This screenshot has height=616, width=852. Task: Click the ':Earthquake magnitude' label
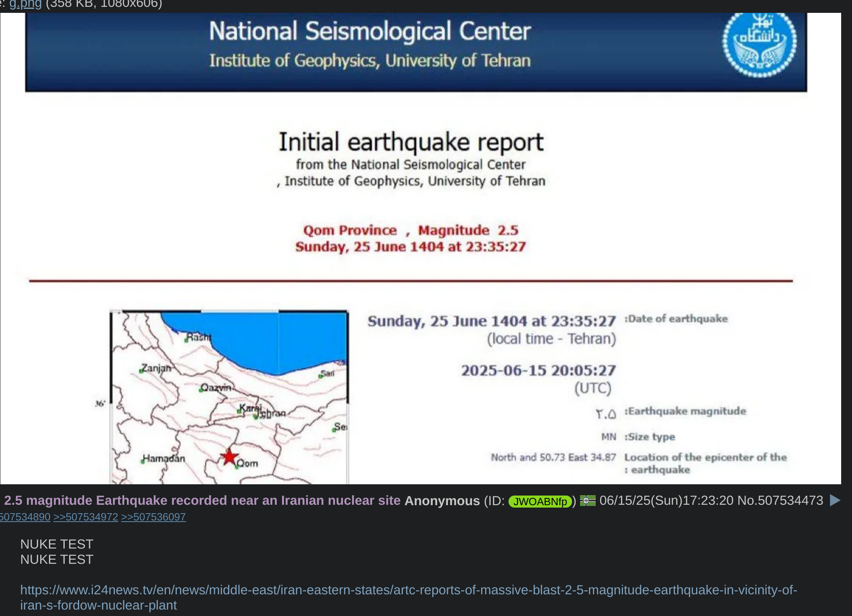[685, 411]
